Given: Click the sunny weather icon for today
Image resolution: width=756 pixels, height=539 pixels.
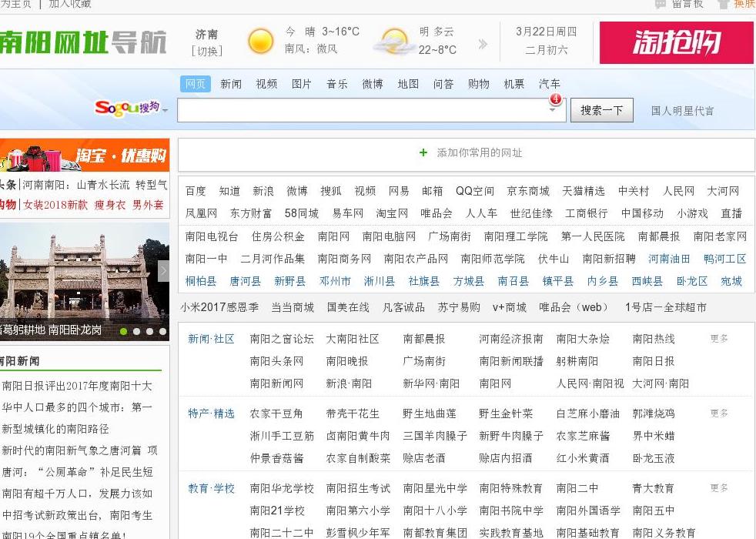Looking at the screenshot, I should pyautogui.click(x=260, y=41).
